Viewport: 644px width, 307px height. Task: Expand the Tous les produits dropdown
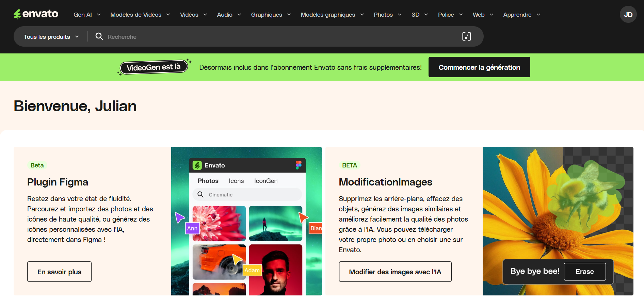coord(51,37)
